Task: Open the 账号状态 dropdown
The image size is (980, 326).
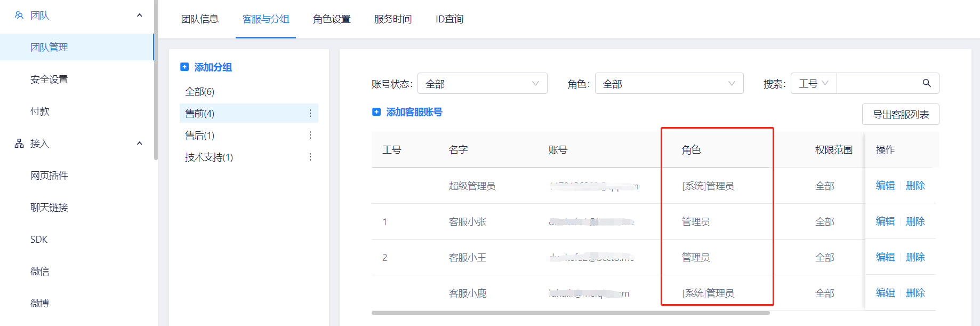Action: coord(483,83)
